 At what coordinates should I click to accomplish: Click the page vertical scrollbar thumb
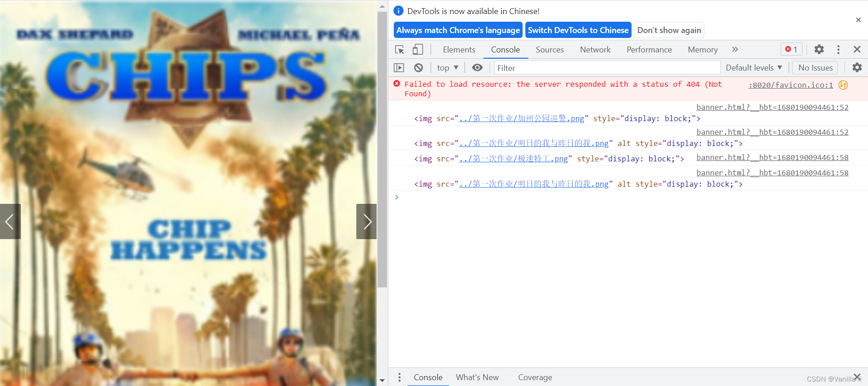pos(382,150)
